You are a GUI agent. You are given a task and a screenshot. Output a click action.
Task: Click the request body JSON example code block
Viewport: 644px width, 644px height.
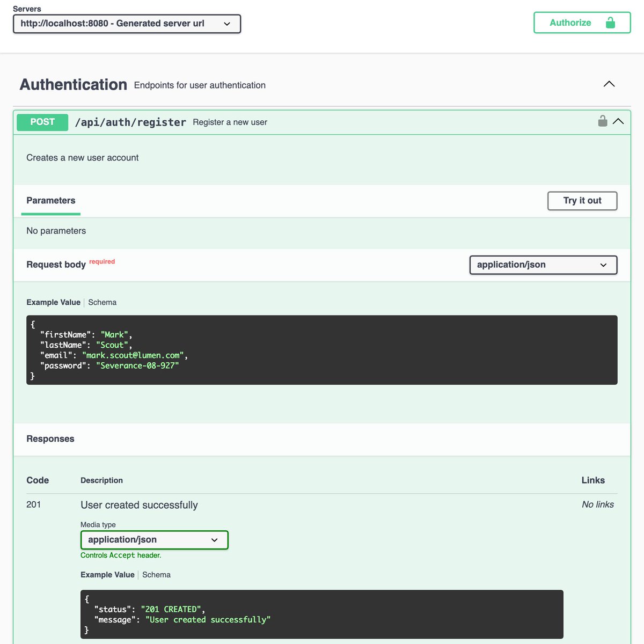(x=322, y=350)
